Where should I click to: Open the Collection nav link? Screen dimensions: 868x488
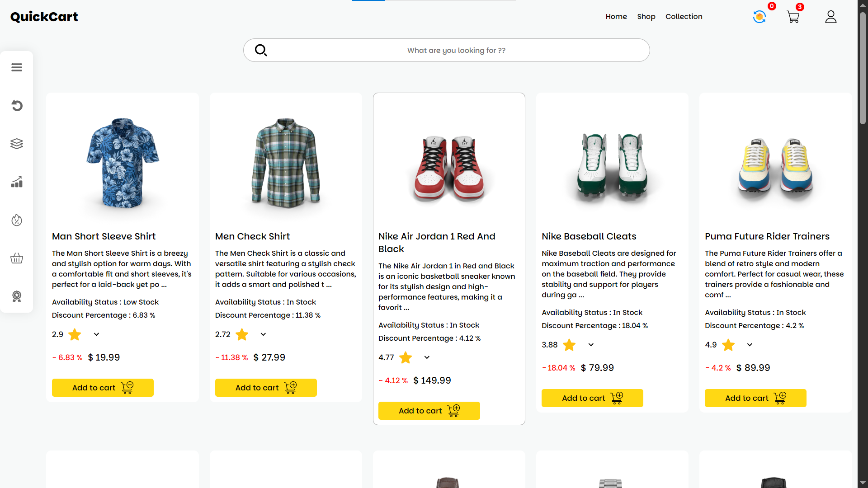coord(684,17)
